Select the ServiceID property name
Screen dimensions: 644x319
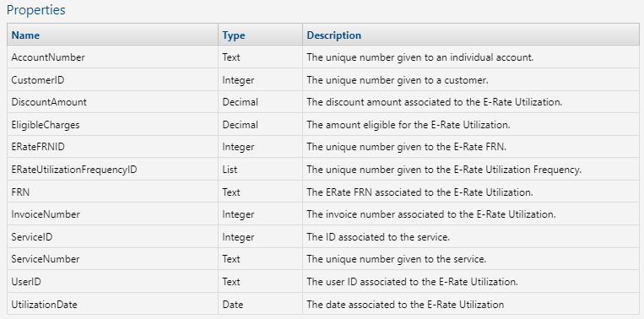[x=32, y=237]
